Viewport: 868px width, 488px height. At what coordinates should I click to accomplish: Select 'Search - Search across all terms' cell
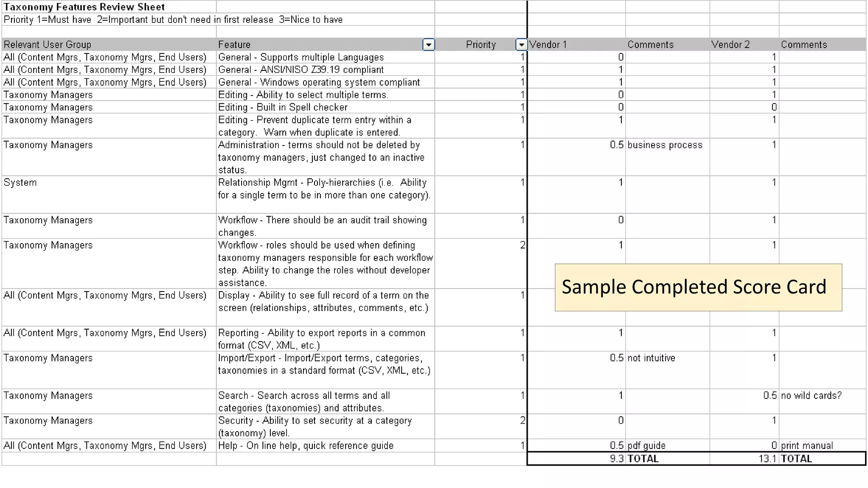[325, 402]
